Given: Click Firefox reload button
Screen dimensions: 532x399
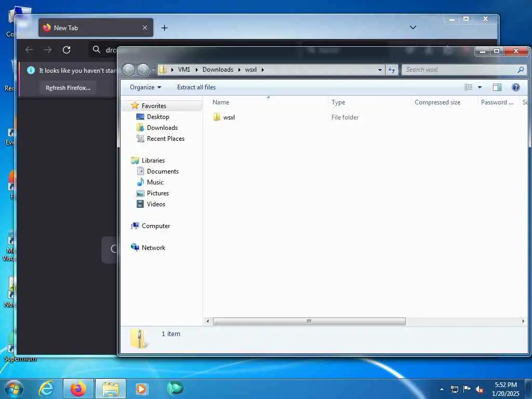Looking at the screenshot, I should coord(66,50).
